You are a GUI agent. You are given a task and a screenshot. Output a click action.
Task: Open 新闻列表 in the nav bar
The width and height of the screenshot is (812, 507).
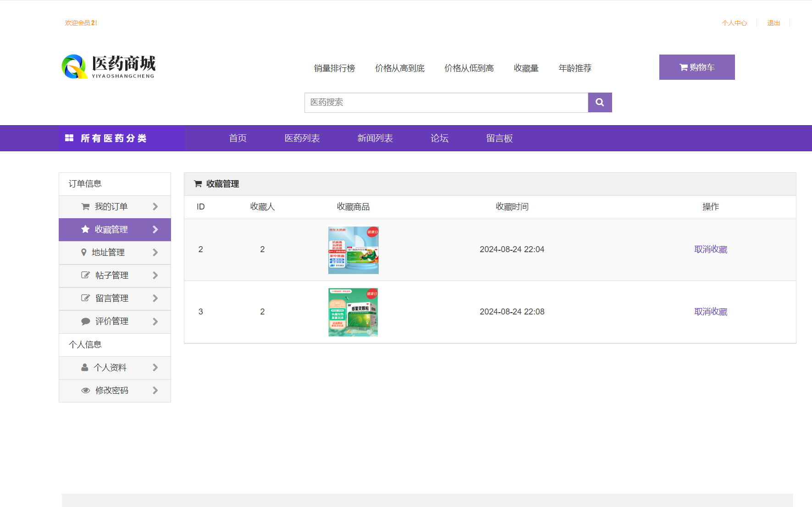point(375,138)
